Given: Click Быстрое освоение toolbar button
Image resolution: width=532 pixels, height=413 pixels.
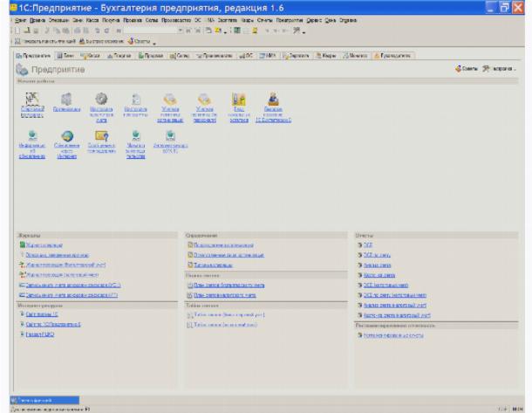Looking at the screenshot, I should [x=101, y=41].
